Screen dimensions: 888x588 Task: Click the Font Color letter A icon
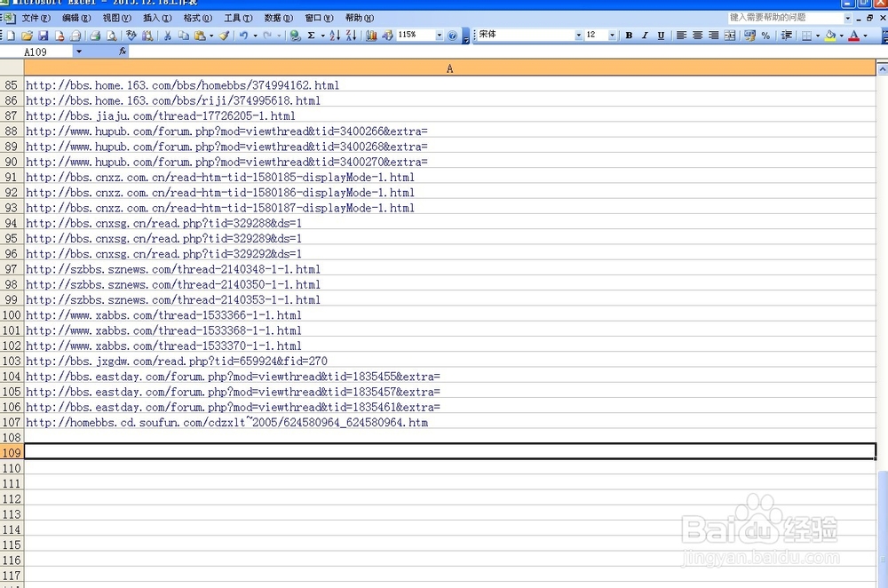[x=854, y=36]
